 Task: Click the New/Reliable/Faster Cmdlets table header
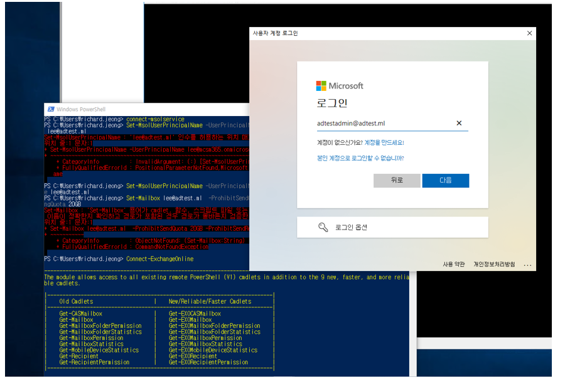tap(210, 301)
